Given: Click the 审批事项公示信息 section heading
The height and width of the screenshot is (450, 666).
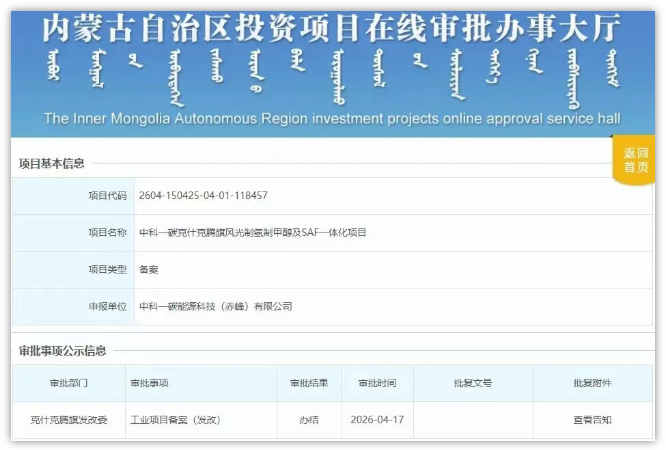Looking at the screenshot, I should click(x=62, y=351).
